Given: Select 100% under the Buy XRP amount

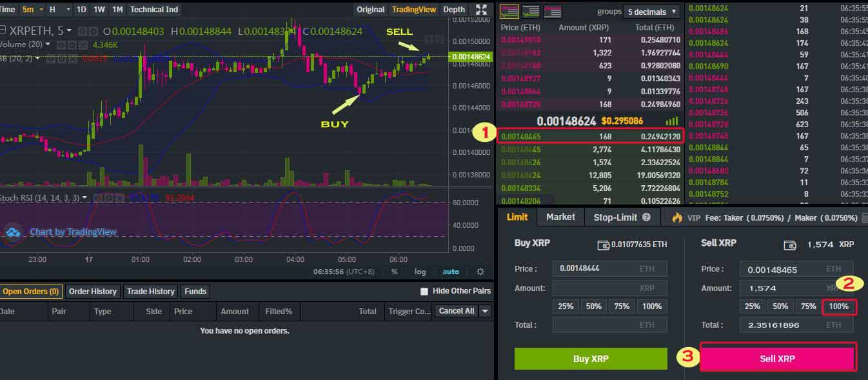Looking at the screenshot, I should [652, 306].
